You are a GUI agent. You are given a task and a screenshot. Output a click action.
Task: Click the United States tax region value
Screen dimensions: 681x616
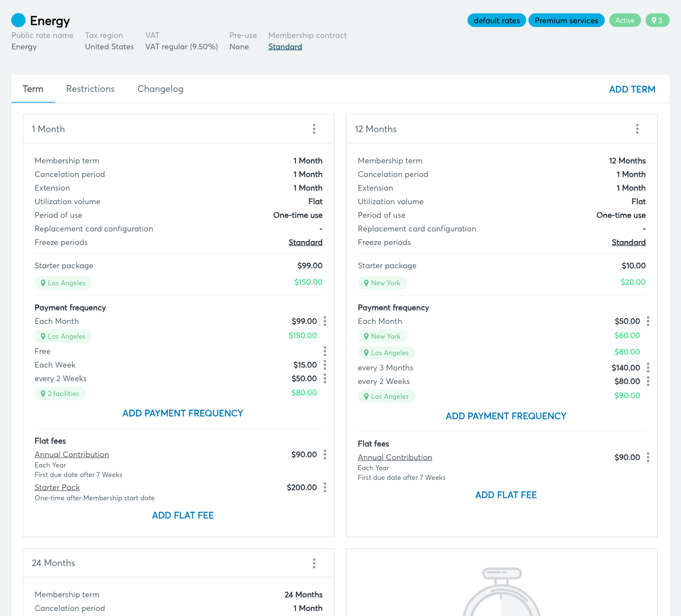pyautogui.click(x=109, y=47)
